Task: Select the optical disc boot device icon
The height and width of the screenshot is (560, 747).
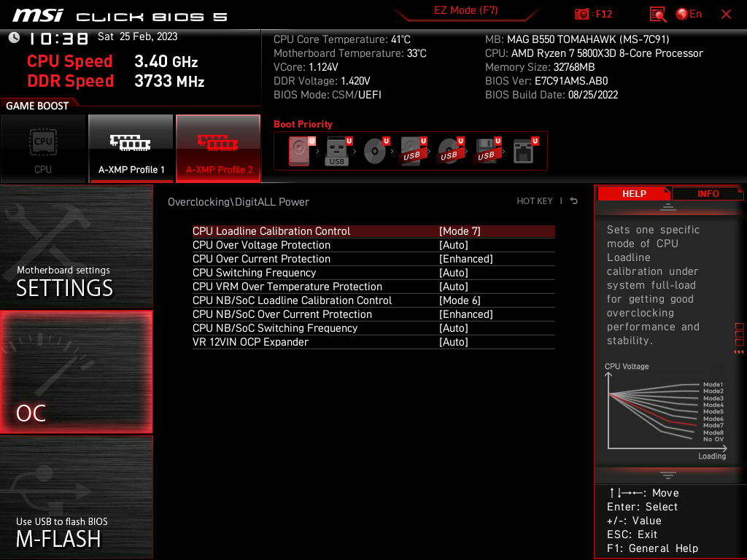Action: coord(376,151)
